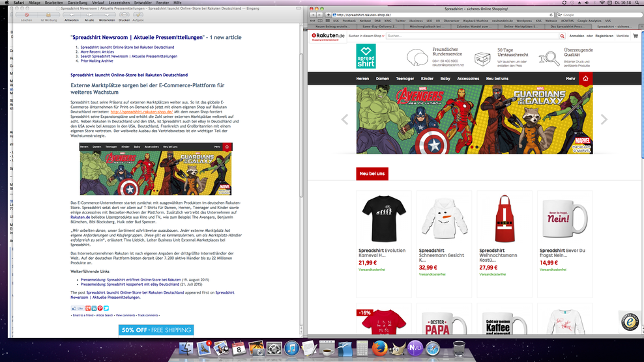
Task: Show bookmarks book icon in Safari
Action: tap(320, 21)
